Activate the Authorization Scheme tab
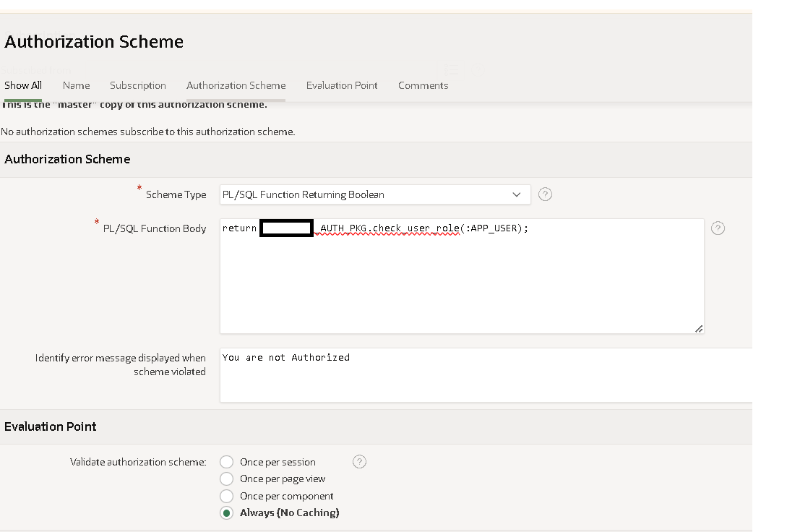This screenshot has width=800, height=532. (x=236, y=85)
